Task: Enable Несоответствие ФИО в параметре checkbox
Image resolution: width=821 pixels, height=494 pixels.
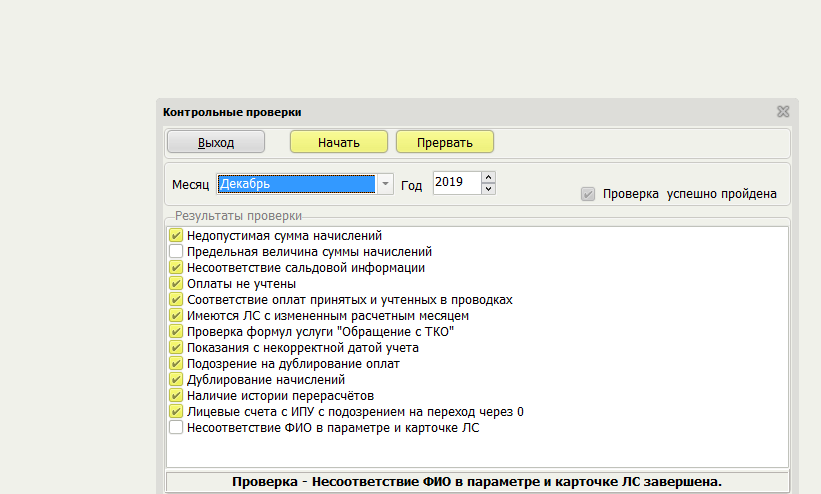Action: (176, 427)
